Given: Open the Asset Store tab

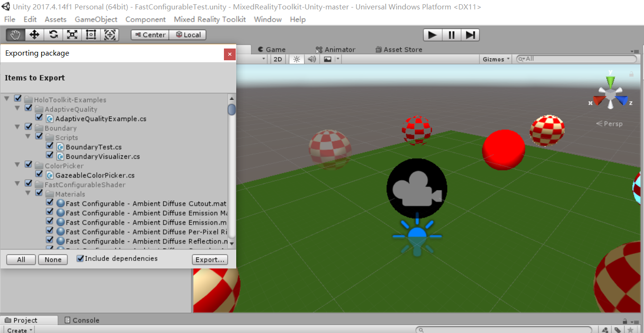Looking at the screenshot, I should (399, 49).
